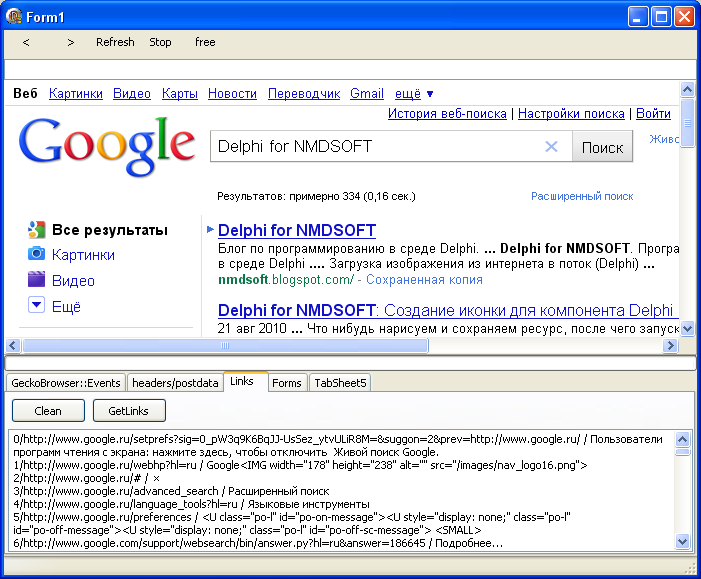Viewport: 701px width, 579px height.
Task: Click browser horizontal scrollbar right arrow
Action: tap(671, 345)
